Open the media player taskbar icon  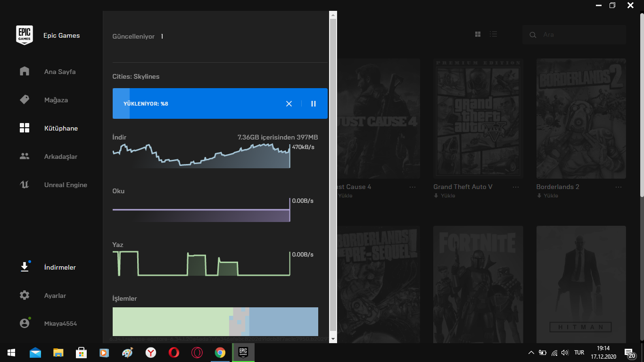[x=105, y=353]
